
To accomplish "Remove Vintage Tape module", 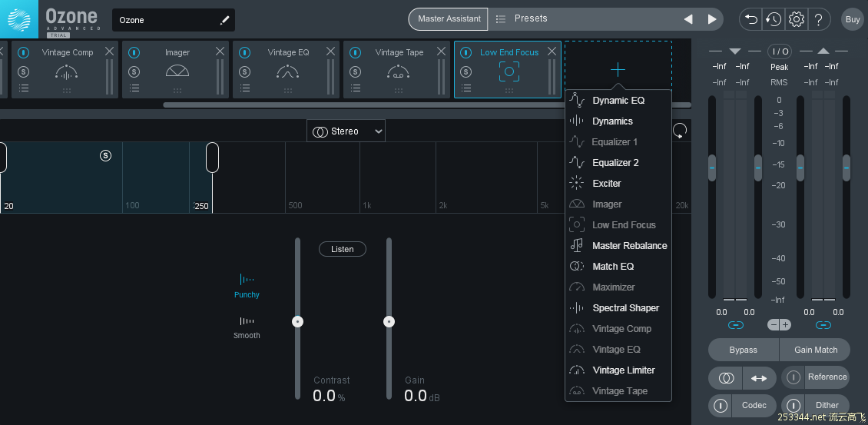I will coord(441,51).
